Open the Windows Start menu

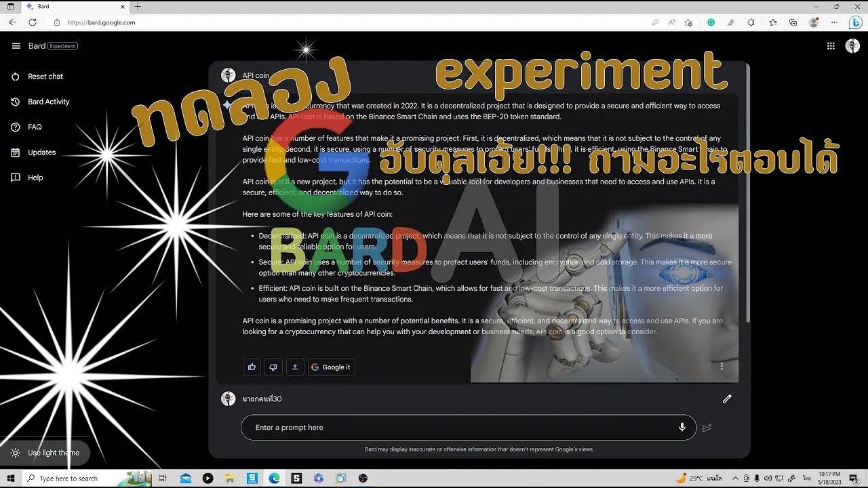point(10,479)
